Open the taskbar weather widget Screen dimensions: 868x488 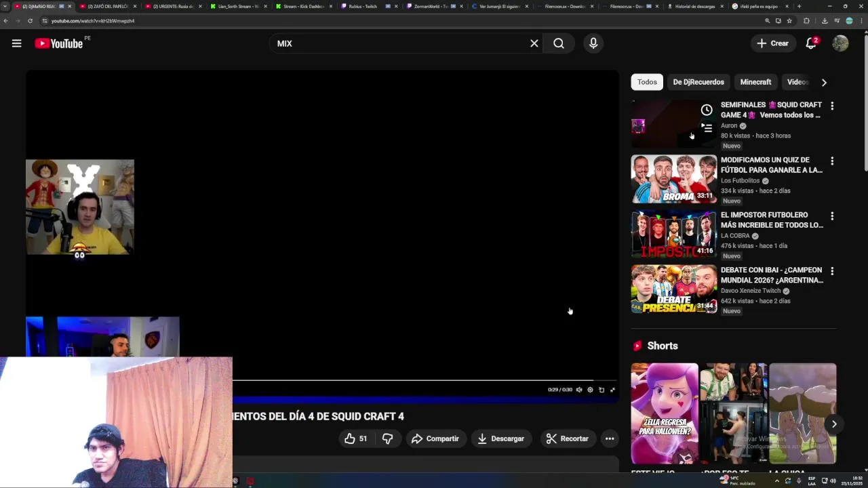coord(737,481)
